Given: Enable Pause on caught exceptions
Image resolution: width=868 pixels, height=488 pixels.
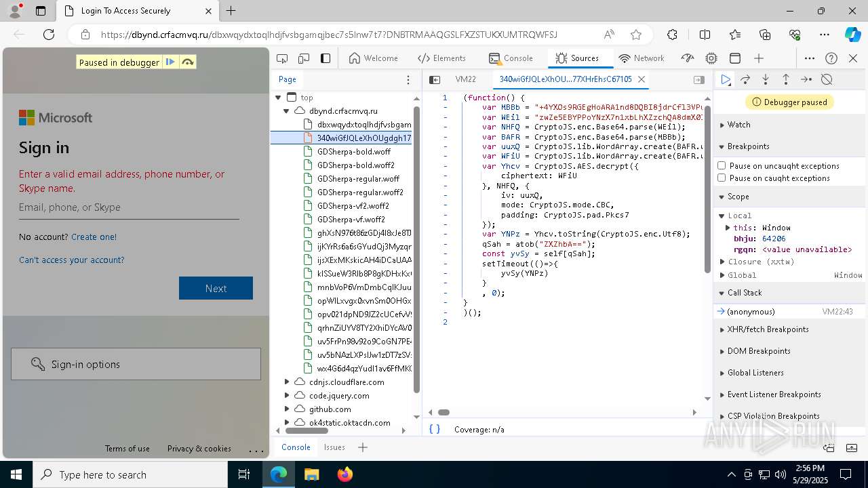Looking at the screenshot, I should coord(722,178).
